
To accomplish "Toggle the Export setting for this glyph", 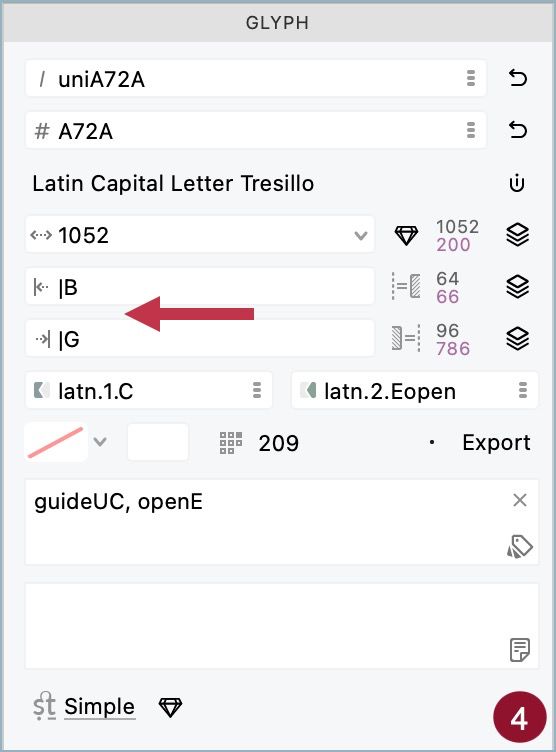I will click(480, 442).
